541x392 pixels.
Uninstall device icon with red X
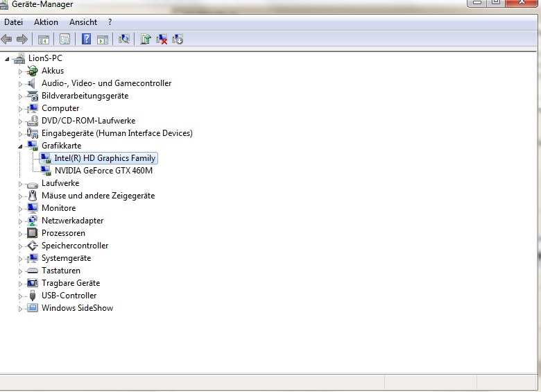pyautogui.click(x=162, y=39)
